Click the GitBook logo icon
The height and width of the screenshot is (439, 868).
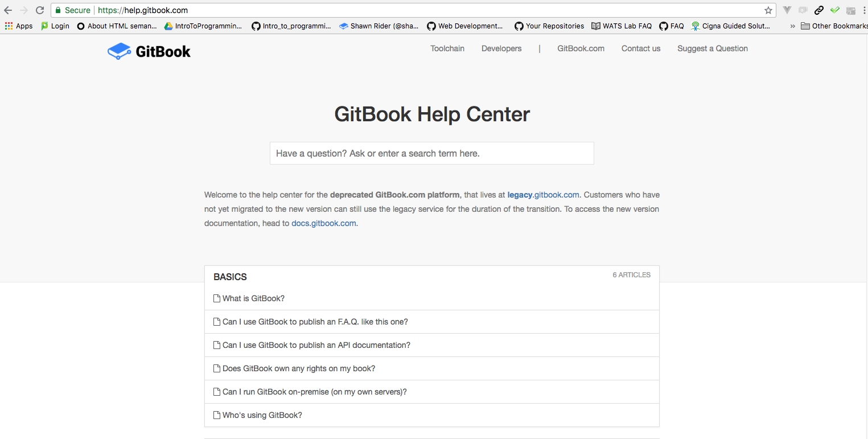[x=119, y=51]
